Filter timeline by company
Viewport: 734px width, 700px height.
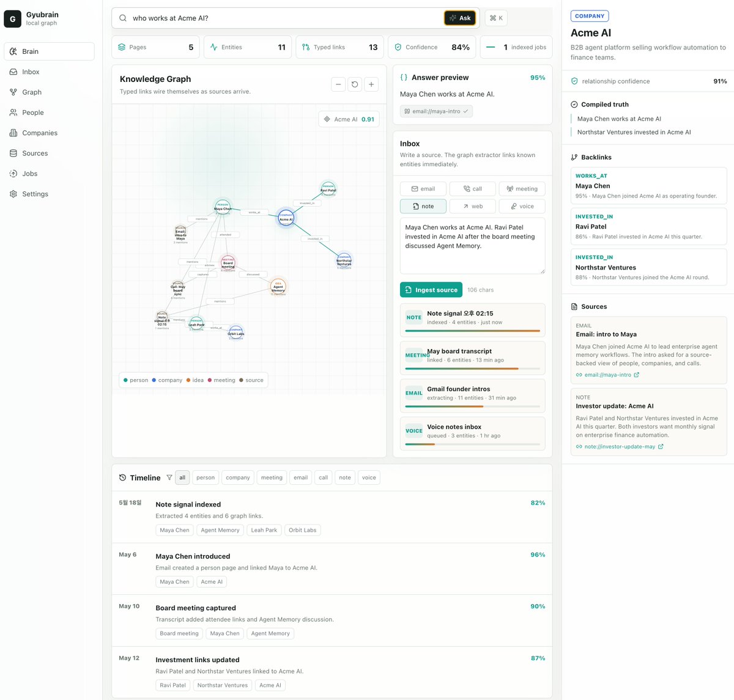tap(238, 477)
